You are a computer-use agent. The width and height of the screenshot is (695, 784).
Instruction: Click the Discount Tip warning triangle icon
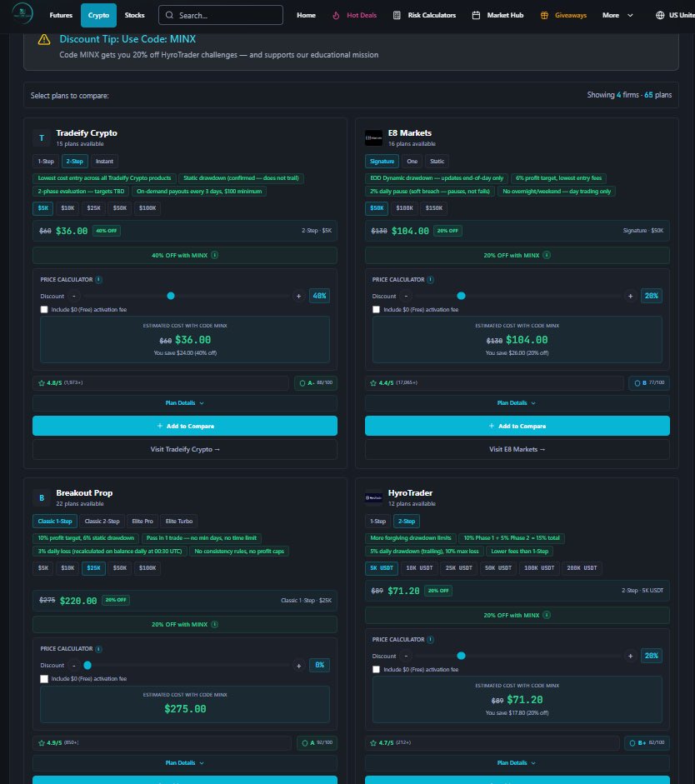[x=44, y=39]
